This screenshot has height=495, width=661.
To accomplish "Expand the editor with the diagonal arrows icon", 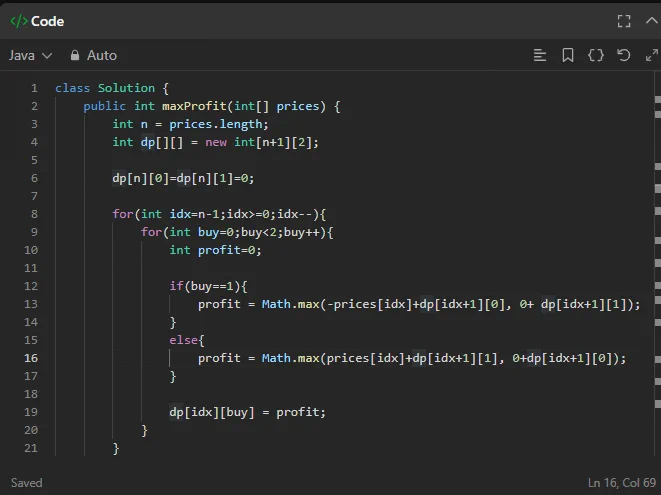I will (652, 55).
